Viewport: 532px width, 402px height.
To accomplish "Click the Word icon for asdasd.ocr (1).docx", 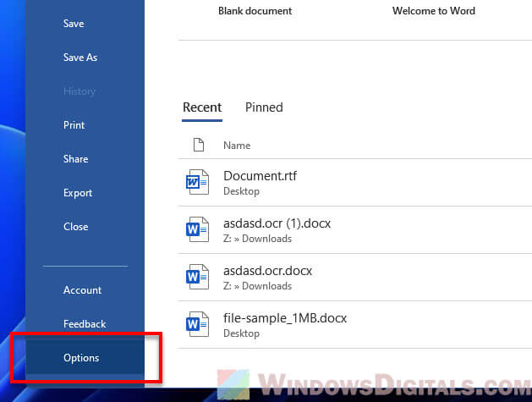I will pos(197,229).
